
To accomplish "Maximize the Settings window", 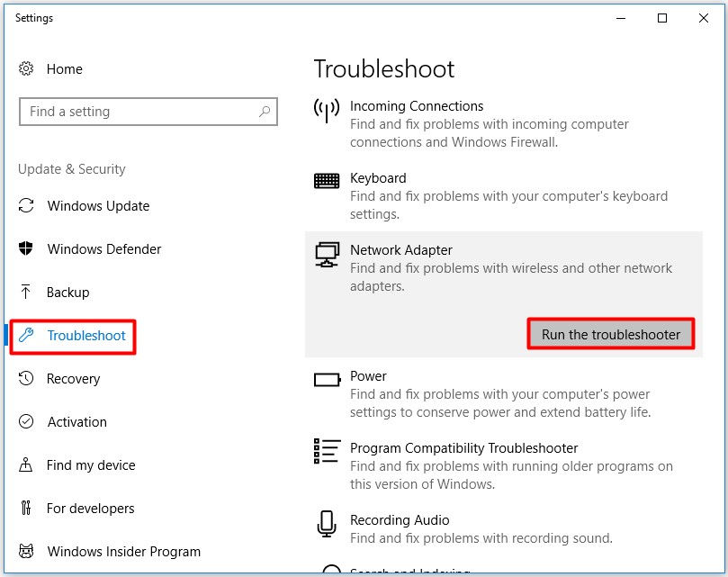I will click(x=662, y=18).
